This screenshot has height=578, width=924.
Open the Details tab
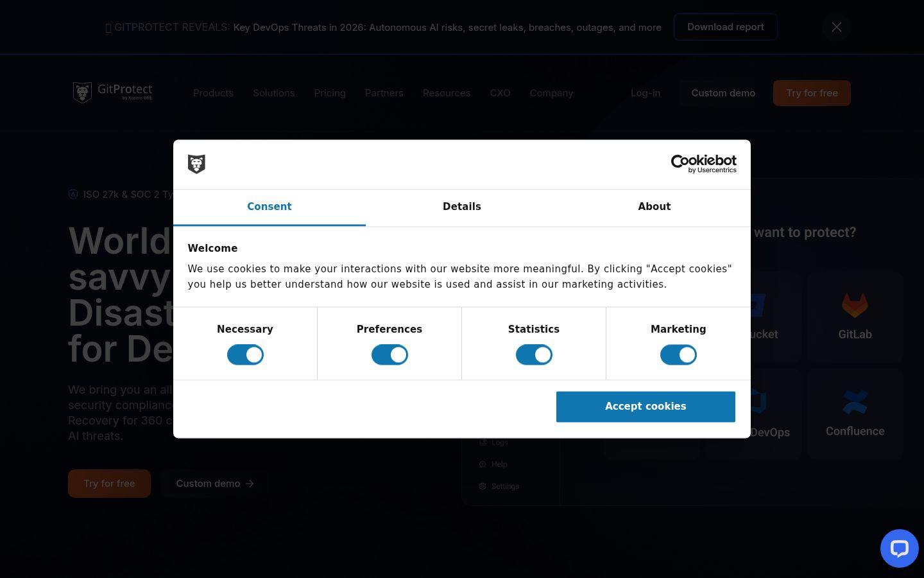pyautogui.click(x=462, y=207)
